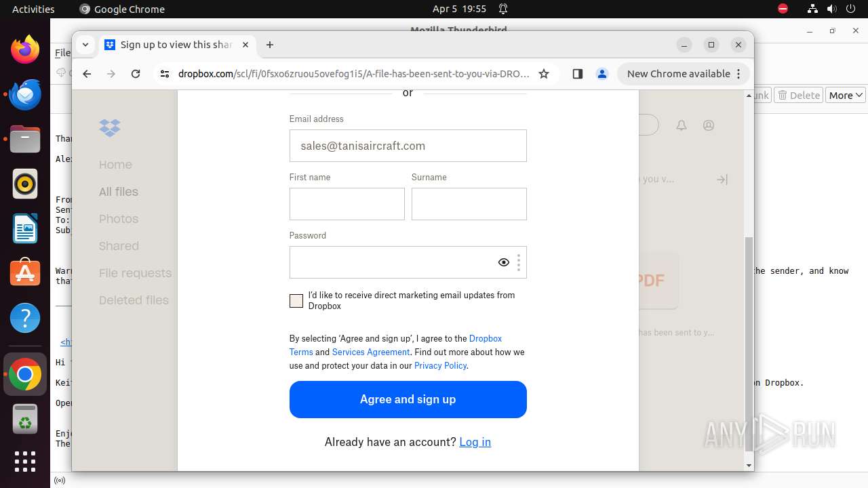Select All files in Dropbox sidebar
Viewport: 868px width, 488px height.
(x=119, y=192)
